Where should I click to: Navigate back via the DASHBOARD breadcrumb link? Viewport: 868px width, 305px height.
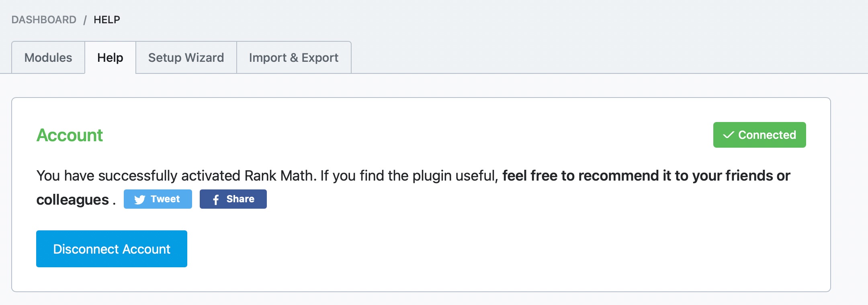[x=43, y=19]
